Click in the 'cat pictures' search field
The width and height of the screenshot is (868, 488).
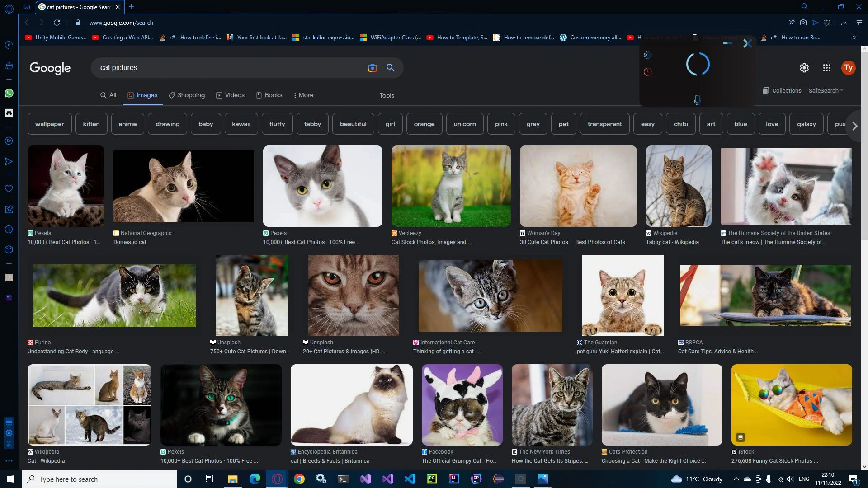pyautogui.click(x=226, y=68)
